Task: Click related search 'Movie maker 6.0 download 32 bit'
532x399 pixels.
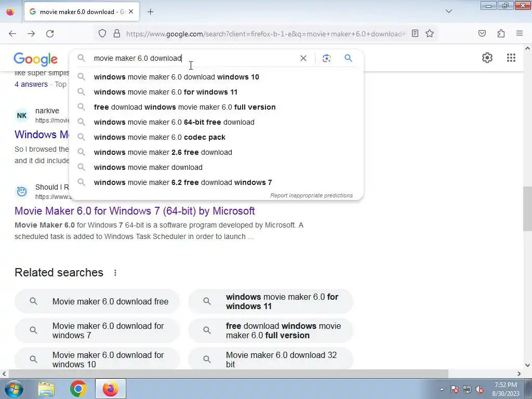Action: click(271, 360)
